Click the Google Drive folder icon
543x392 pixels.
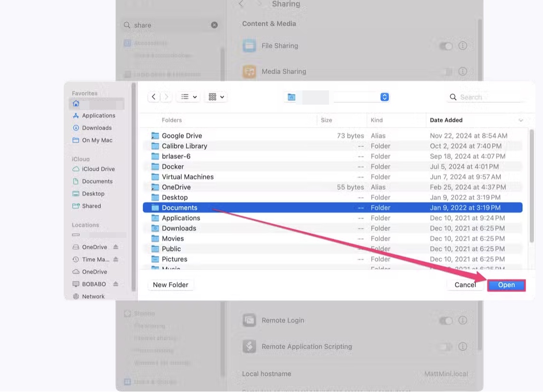point(155,136)
